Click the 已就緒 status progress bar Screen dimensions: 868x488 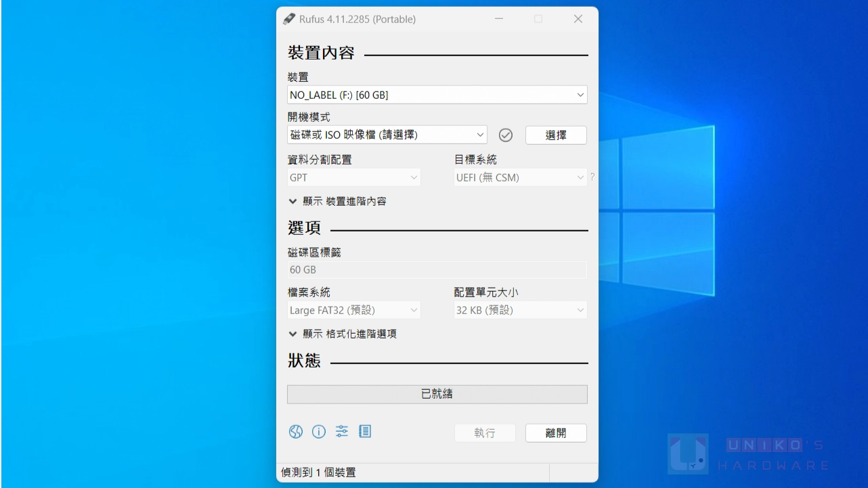tap(437, 395)
